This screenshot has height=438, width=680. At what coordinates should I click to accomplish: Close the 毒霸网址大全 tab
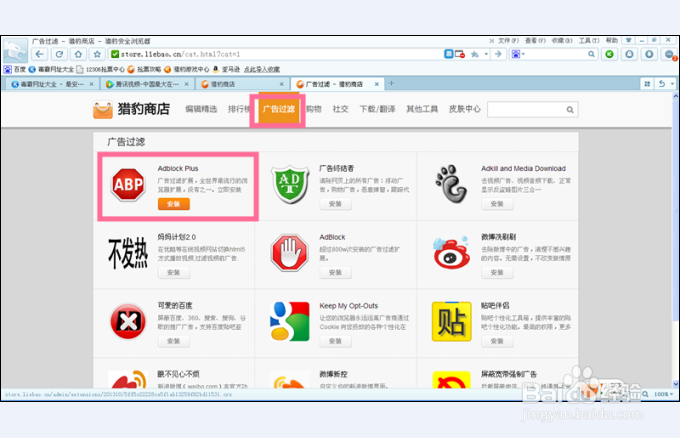(92, 84)
